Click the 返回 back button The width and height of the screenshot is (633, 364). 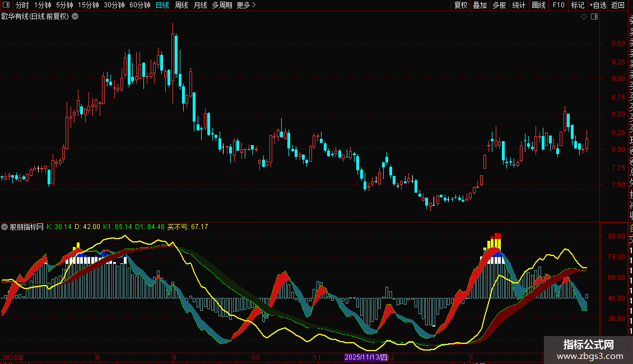coord(618,5)
